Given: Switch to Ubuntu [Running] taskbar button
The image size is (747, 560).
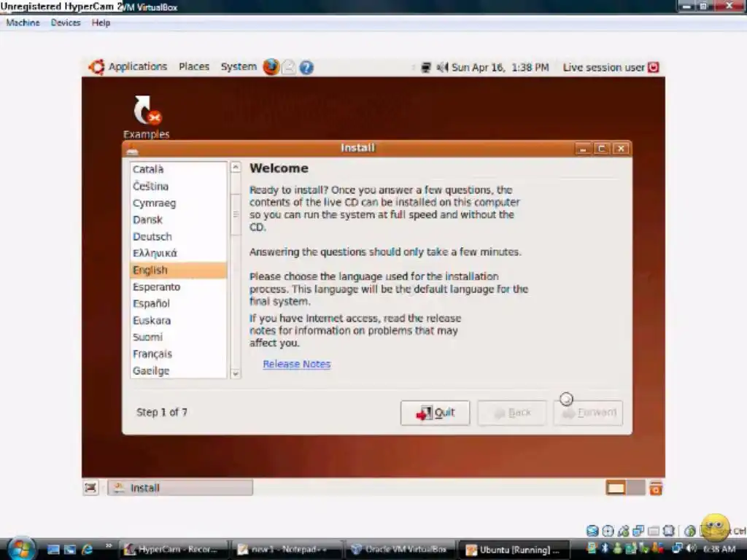Looking at the screenshot, I should pyautogui.click(x=514, y=550).
